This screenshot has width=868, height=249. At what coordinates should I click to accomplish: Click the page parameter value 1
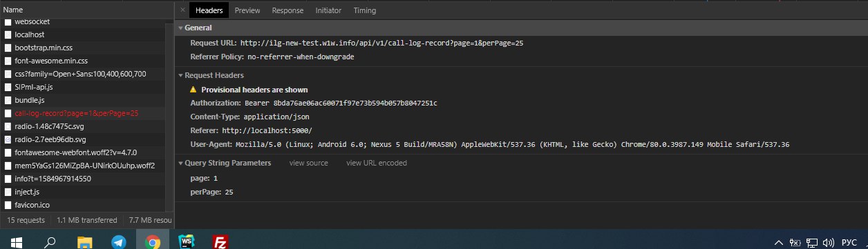coord(216,179)
